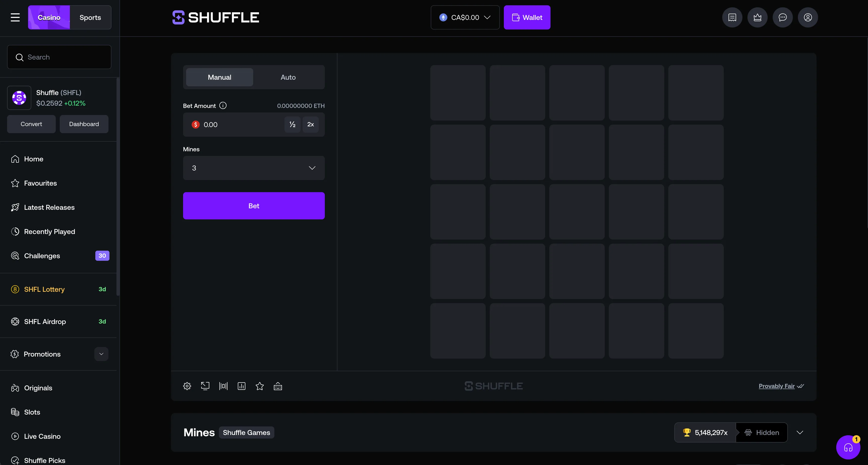
Task: Toggle the instant bet bars icon
Action: click(223, 386)
